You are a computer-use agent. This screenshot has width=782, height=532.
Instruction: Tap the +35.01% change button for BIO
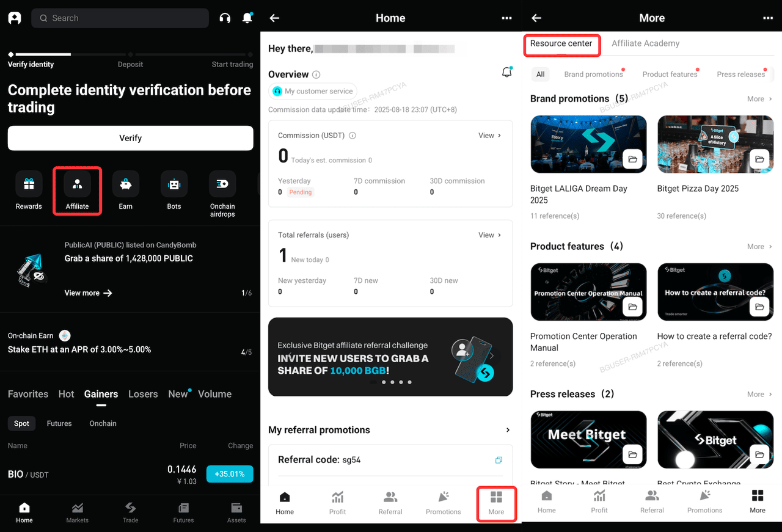(x=230, y=474)
